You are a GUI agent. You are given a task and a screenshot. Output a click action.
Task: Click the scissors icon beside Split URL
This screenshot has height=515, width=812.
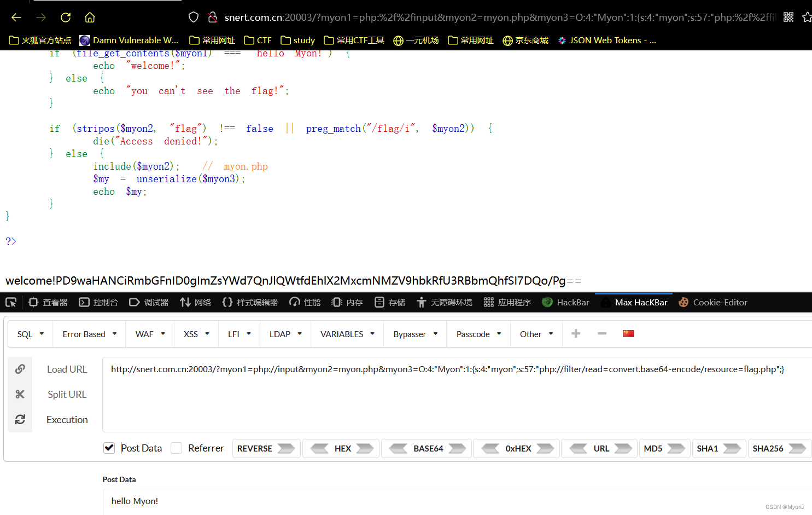point(20,394)
